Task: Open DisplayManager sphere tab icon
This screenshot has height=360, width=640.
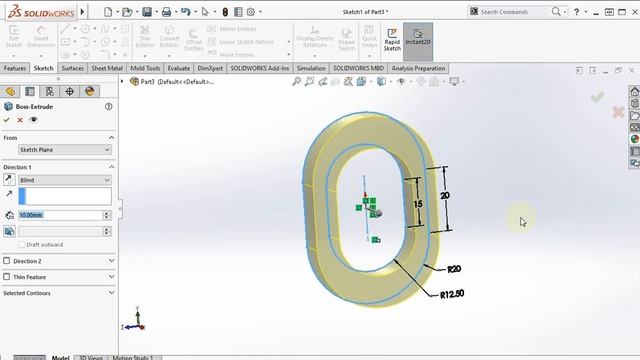Action: coord(89,91)
